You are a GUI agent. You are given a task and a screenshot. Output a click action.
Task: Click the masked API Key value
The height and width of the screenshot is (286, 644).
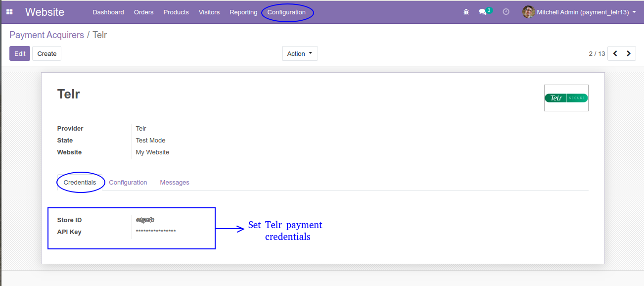pos(156,232)
